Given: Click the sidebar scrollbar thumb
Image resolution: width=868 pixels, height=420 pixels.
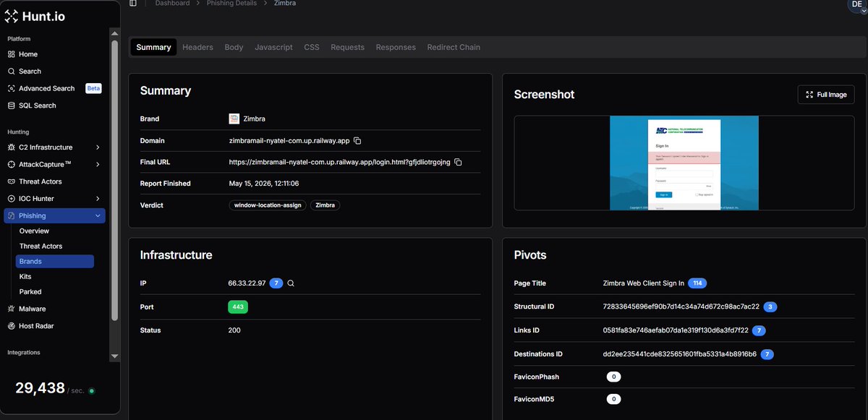Looking at the screenshot, I should point(114,180).
